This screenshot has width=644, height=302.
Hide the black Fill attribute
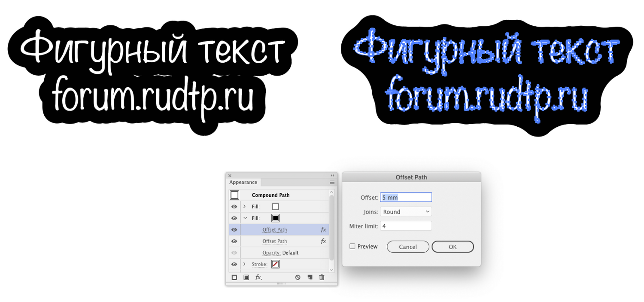234,218
